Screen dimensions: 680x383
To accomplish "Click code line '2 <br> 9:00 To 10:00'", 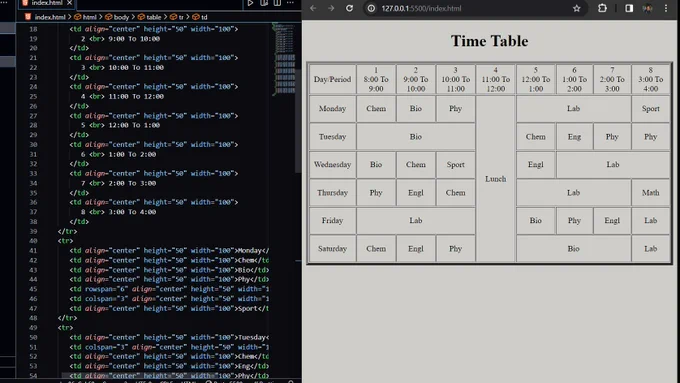I will [x=120, y=39].
